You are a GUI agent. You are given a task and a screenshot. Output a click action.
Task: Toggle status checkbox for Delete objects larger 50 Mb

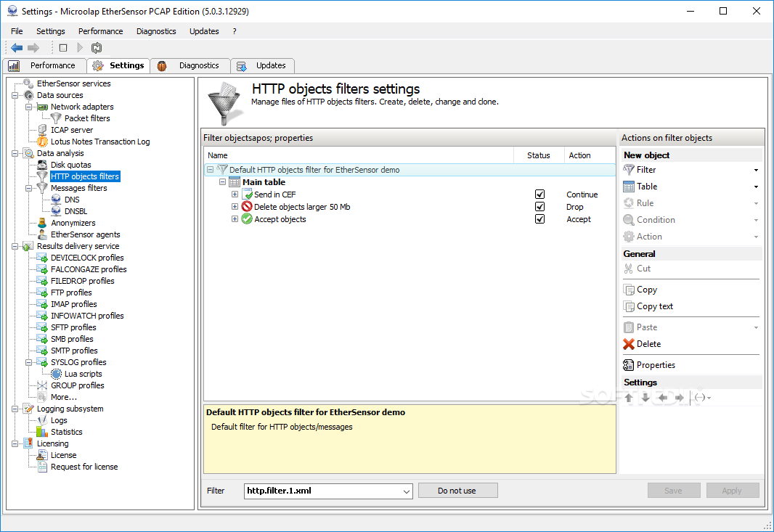tap(540, 207)
